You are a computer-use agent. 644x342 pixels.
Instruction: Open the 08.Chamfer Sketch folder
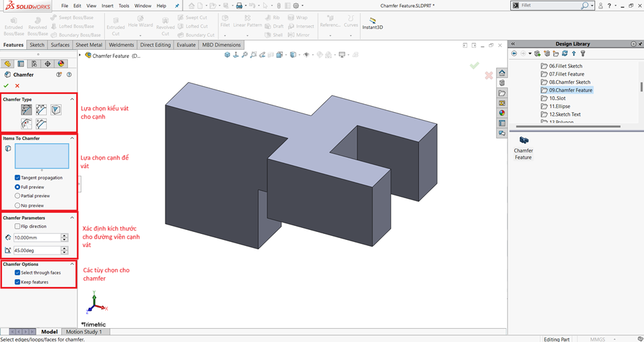pos(565,82)
